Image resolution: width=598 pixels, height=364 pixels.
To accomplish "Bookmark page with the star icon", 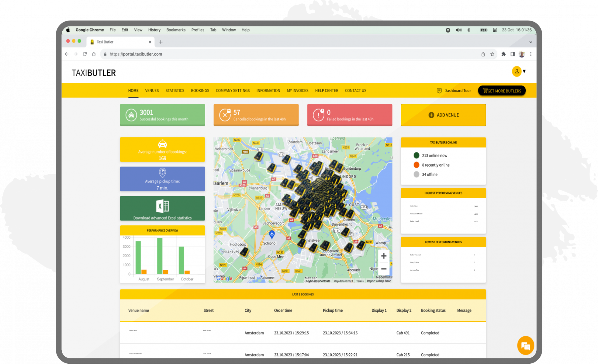I will click(x=492, y=54).
